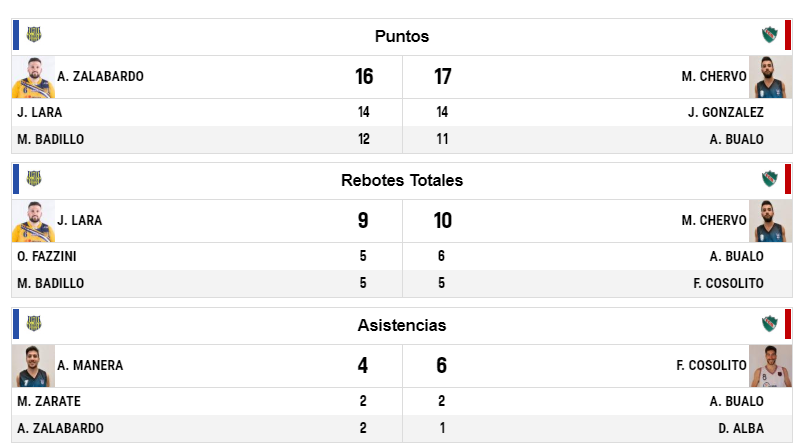Screen dimensions: 809x448
Task: Open A. Zalabardo's player photo in Puntos
Action: click(x=33, y=77)
